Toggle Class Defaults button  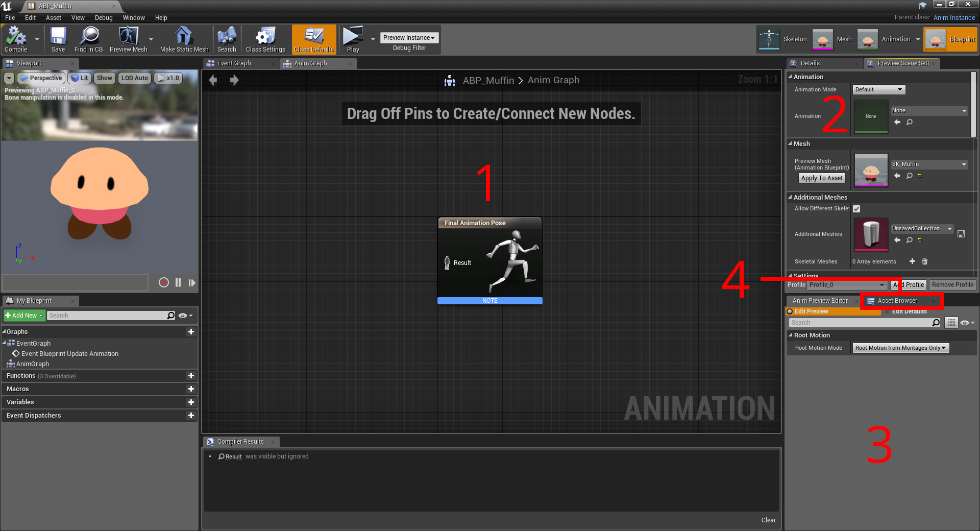pos(314,39)
